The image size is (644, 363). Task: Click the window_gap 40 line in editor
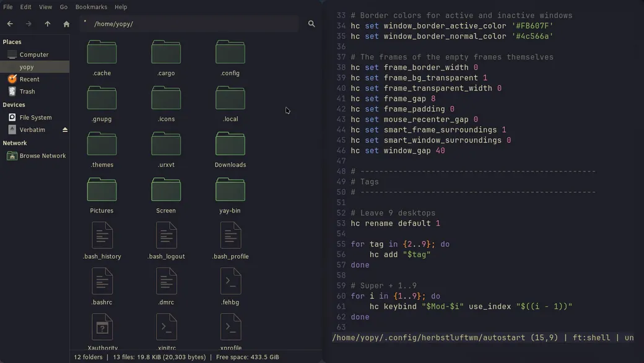tap(398, 151)
